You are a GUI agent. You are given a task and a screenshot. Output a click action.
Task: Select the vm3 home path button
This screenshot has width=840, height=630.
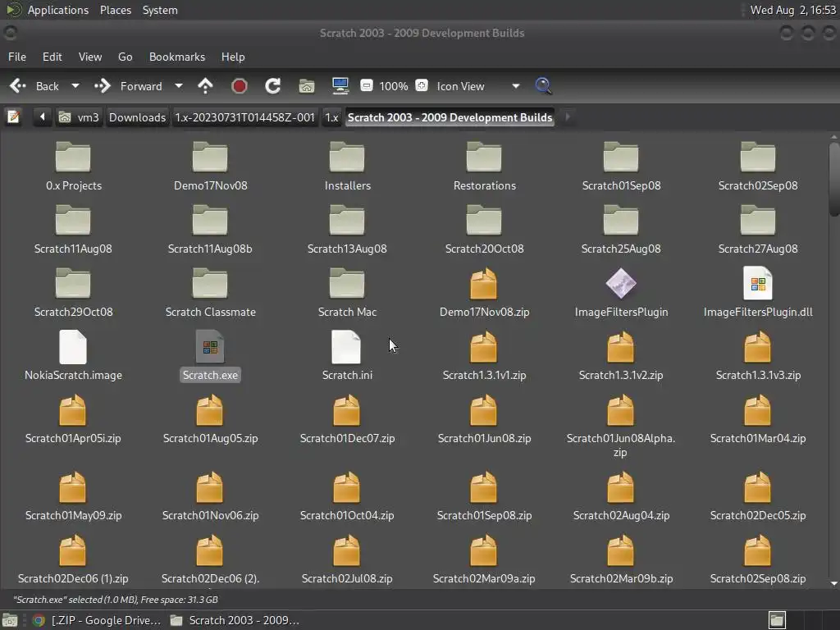click(x=79, y=117)
